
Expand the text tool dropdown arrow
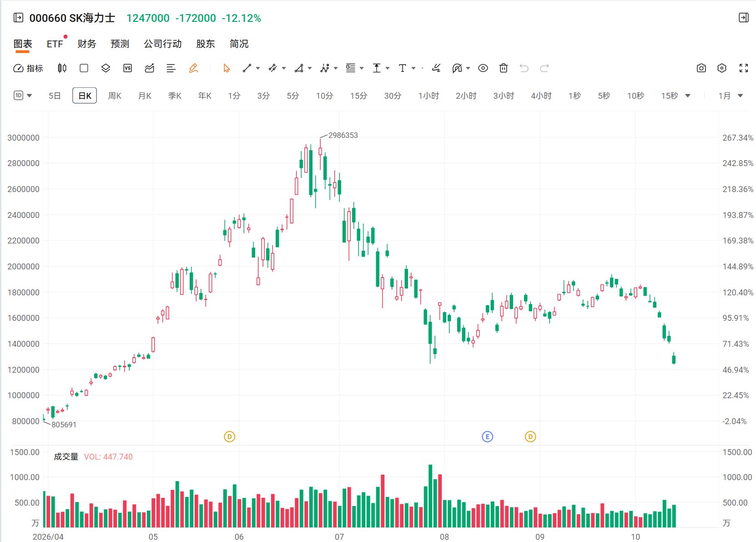pos(413,68)
